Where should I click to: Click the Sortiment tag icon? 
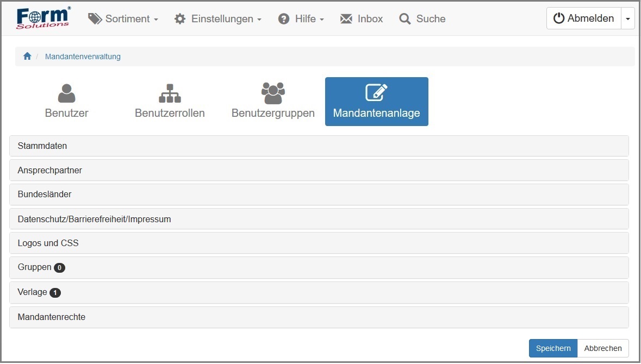coord(95,19)
